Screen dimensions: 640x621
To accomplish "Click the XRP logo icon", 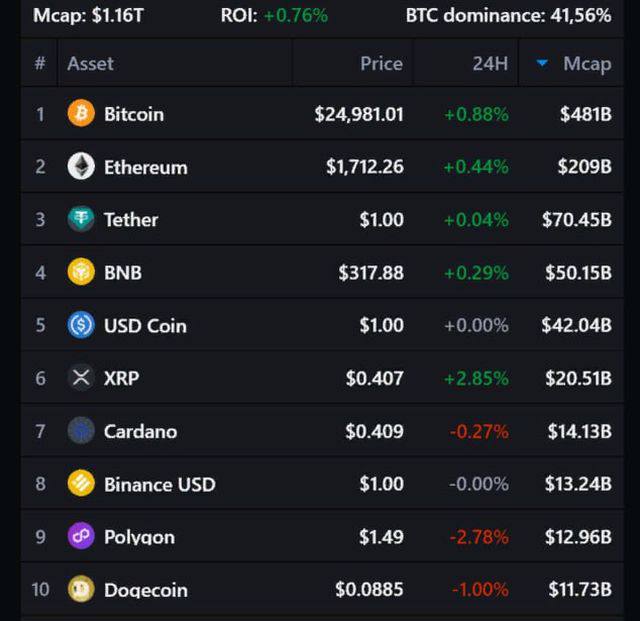I will 81,378.
